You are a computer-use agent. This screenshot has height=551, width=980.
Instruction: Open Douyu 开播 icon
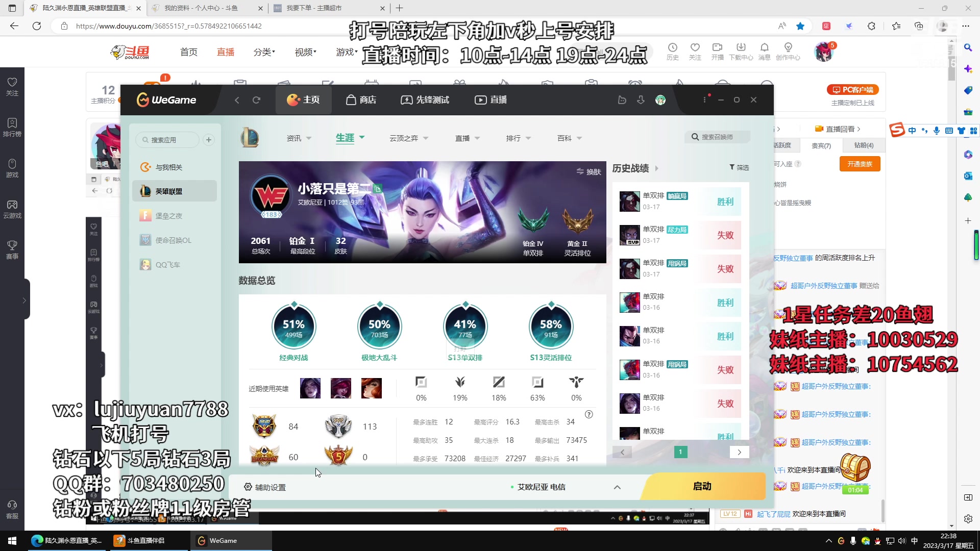click(x=717, y=52)
